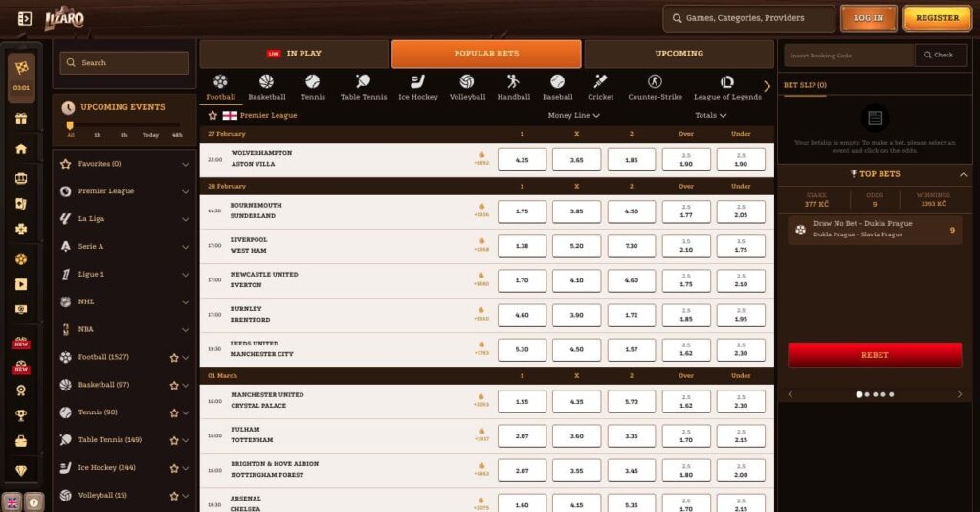Set upcoming events slider to 1h

(98, 134)
